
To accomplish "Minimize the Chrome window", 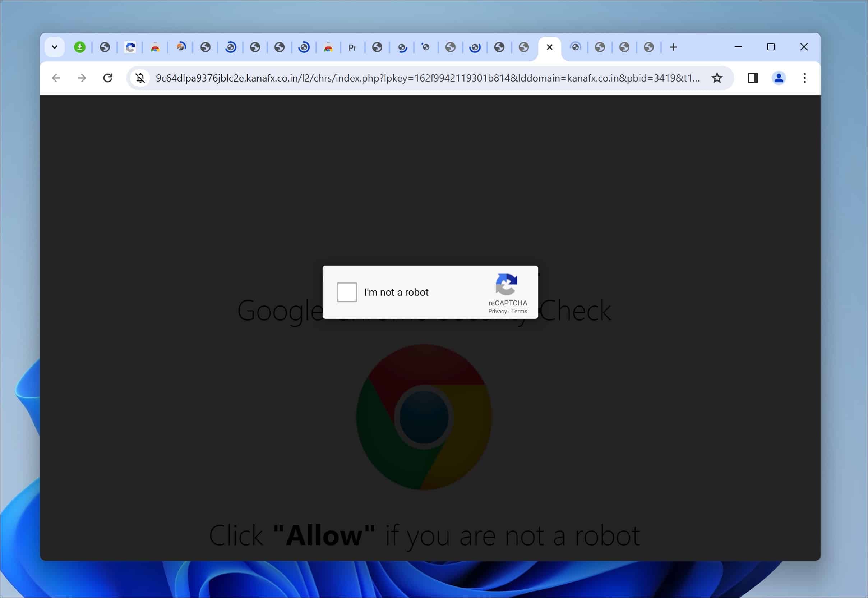I will pos(738,47).
